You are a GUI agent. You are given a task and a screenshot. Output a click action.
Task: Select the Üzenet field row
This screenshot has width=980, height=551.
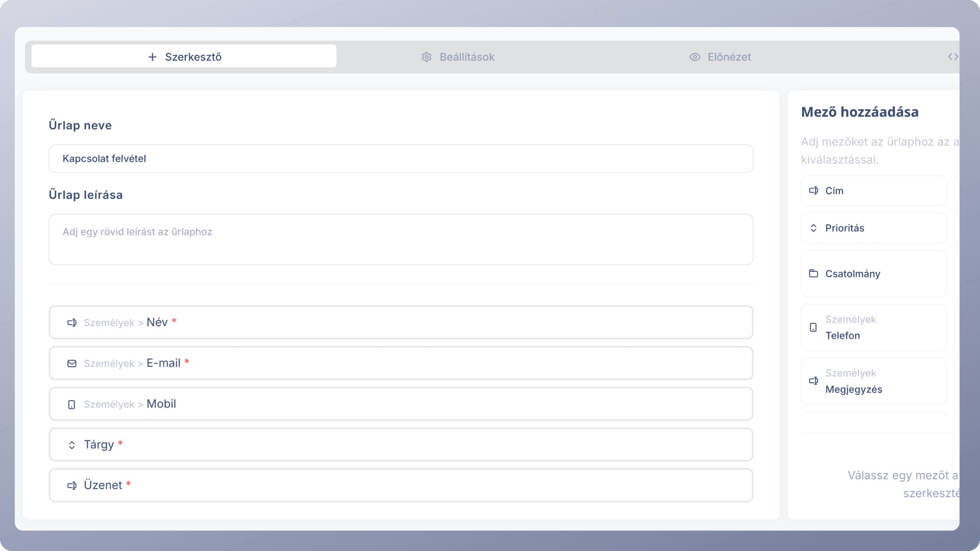point(401,485)
